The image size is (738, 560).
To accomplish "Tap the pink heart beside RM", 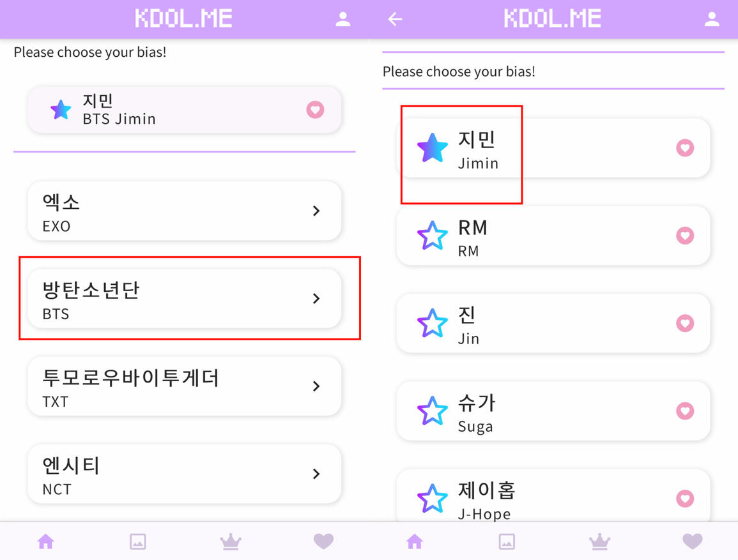I will 685,236.
